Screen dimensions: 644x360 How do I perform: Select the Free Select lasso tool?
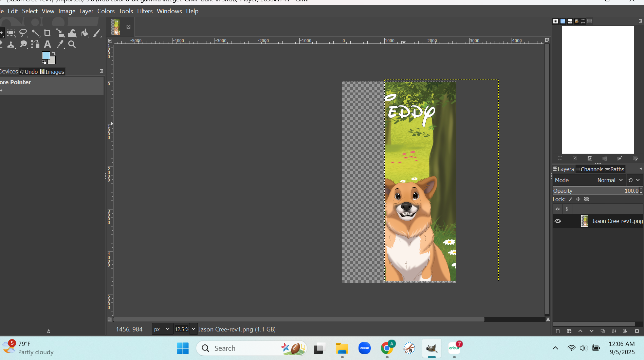[x=23, y=33]
